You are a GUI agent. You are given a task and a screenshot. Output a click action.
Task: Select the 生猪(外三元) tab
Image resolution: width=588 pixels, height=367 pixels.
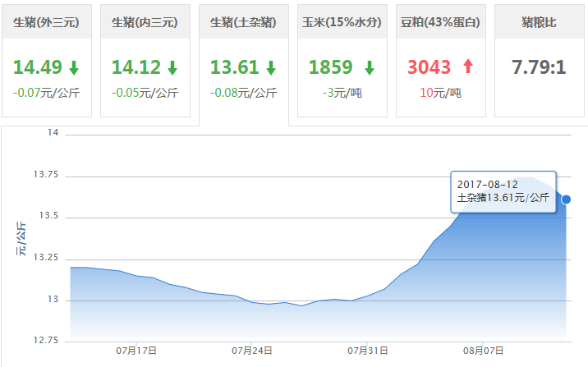click(46, 22)
